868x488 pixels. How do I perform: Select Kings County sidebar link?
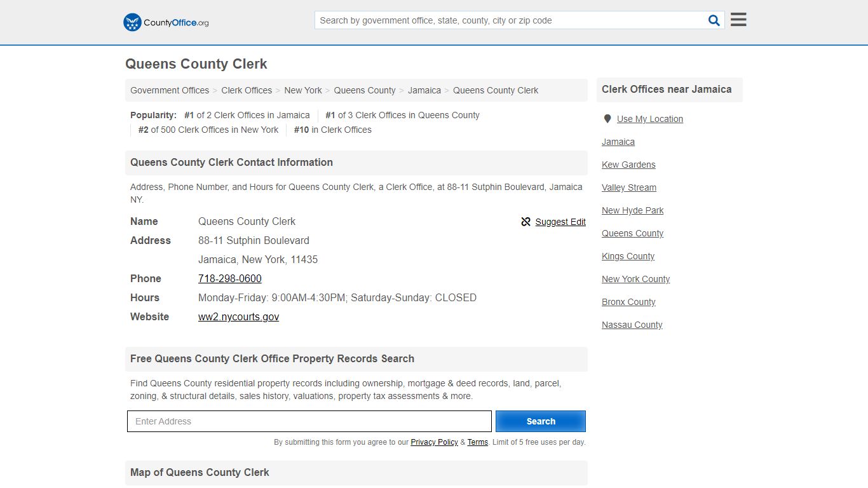tap(628, 256)
